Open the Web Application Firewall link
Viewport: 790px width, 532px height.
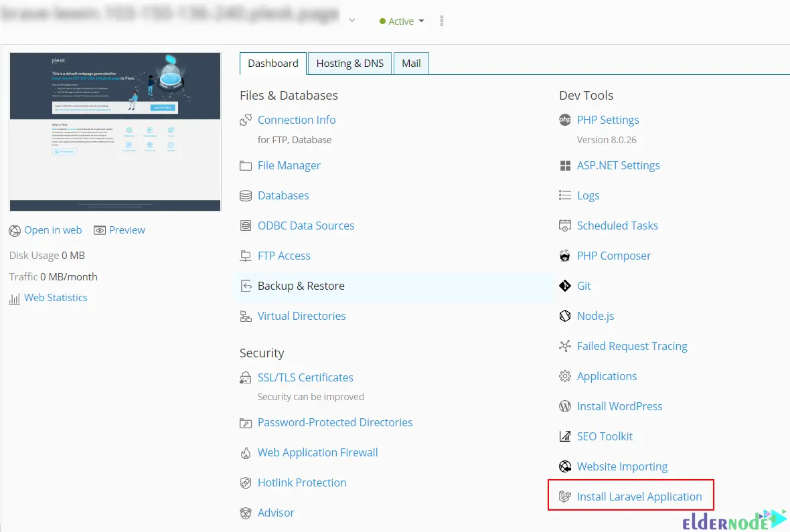coord(318,453)
